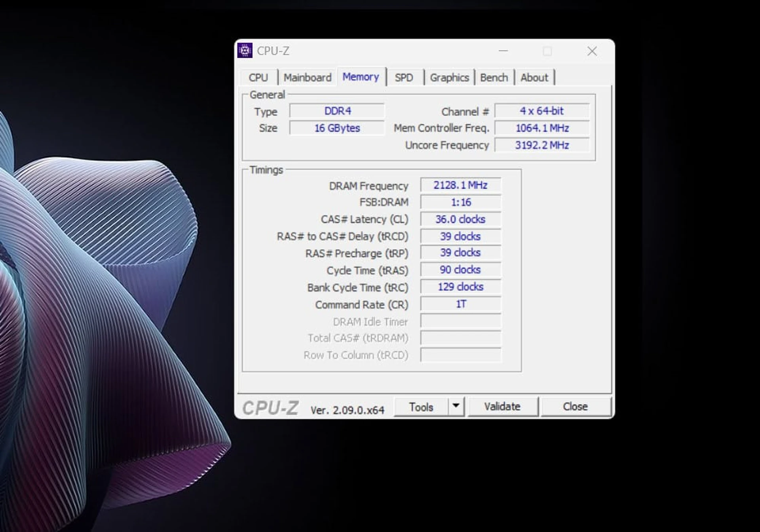Click the 1:16 FSB:DRAM ratio value

(x=460, y=202)
